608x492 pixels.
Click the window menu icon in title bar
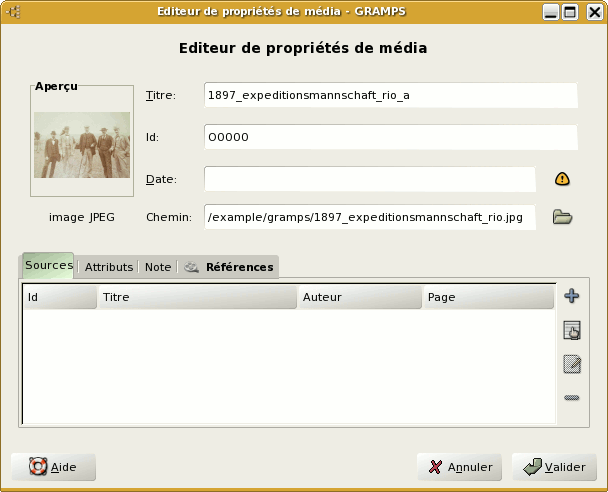pos(15,12)
